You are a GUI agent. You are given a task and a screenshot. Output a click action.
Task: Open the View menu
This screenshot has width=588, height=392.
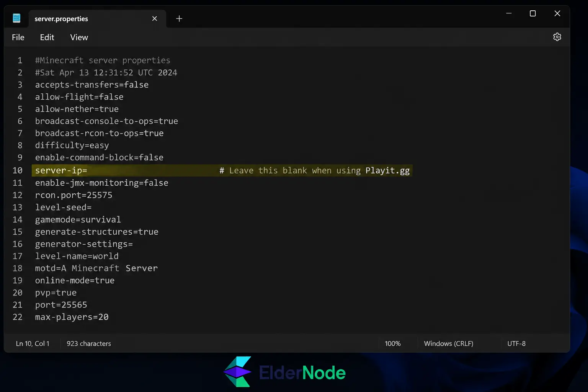[79, 37]
